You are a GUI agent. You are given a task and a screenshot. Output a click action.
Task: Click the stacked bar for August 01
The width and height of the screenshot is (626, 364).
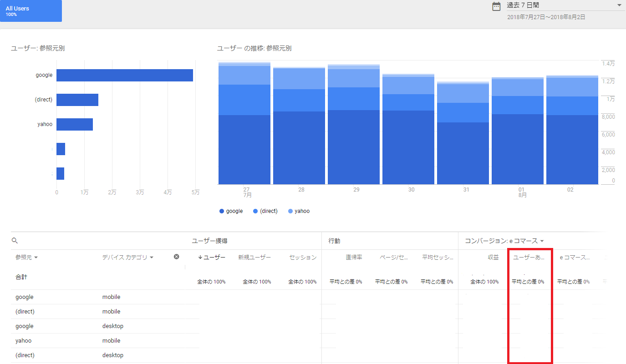click(x=518, y=131)
